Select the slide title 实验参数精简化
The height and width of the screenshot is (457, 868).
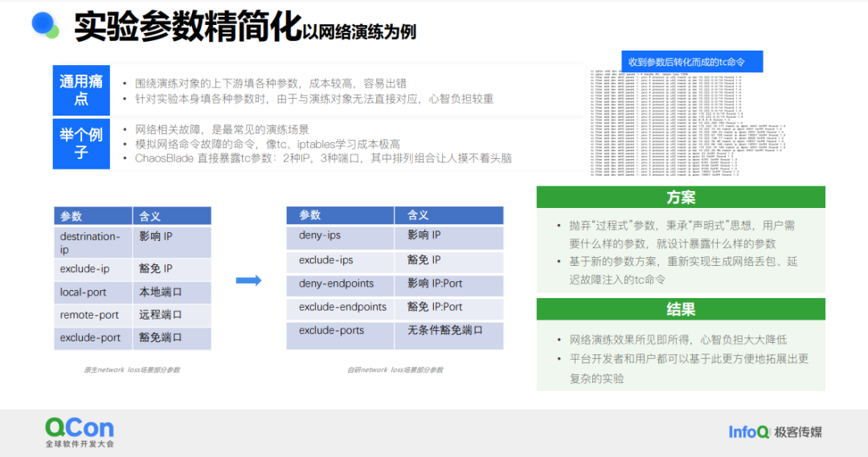188,26
